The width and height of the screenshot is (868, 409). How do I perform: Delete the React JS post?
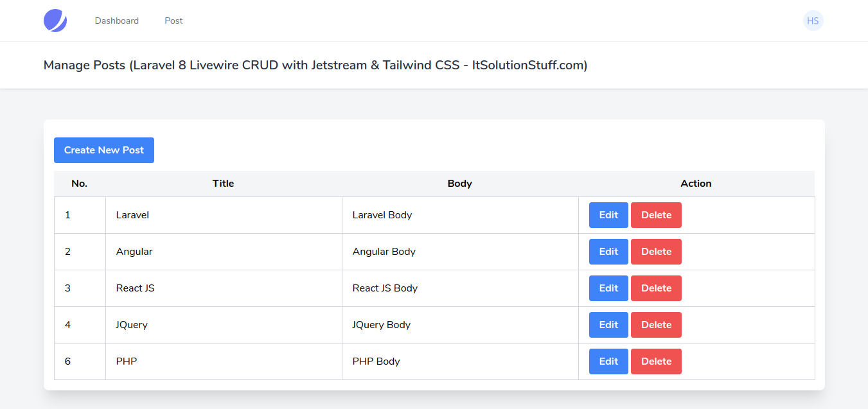coord(655,288)
